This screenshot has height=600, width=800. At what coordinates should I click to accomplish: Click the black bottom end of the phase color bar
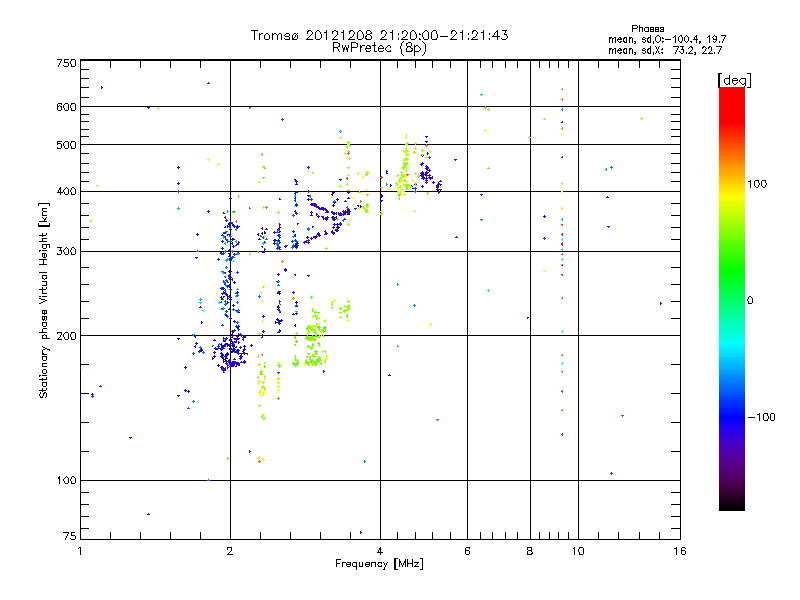[732, 503]
